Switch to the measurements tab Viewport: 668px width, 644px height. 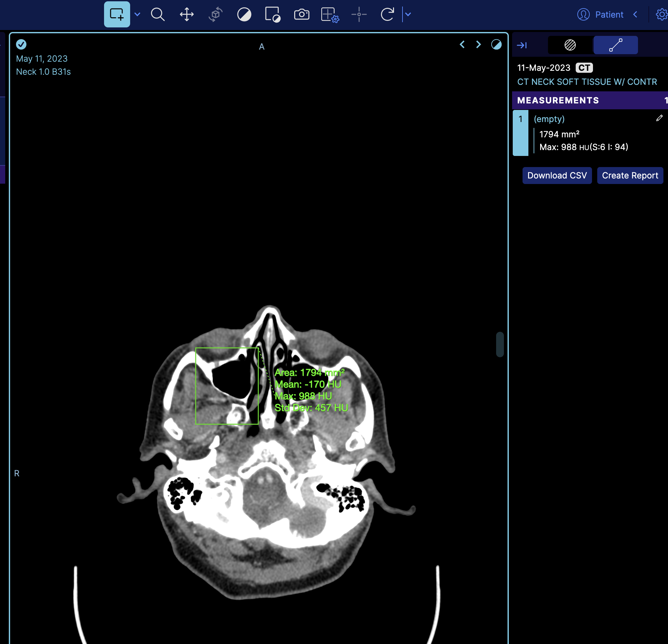615,45
